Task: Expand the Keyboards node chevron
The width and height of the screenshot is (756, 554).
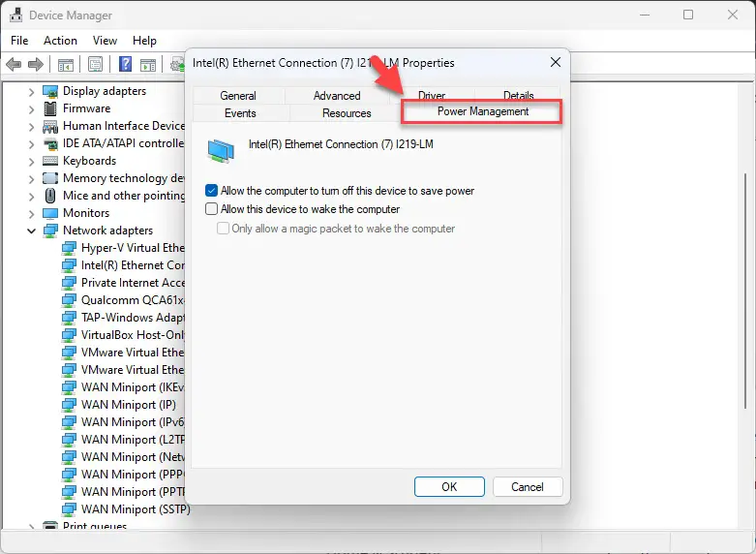Action: 31,161
